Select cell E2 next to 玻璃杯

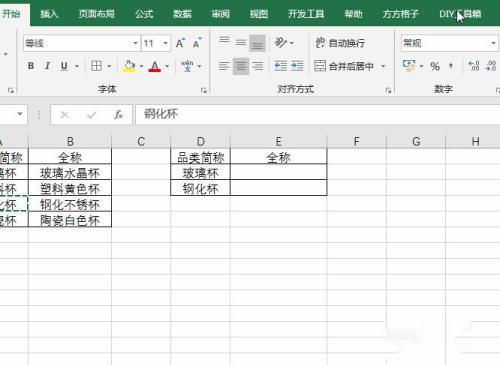(x=279, y=172)
